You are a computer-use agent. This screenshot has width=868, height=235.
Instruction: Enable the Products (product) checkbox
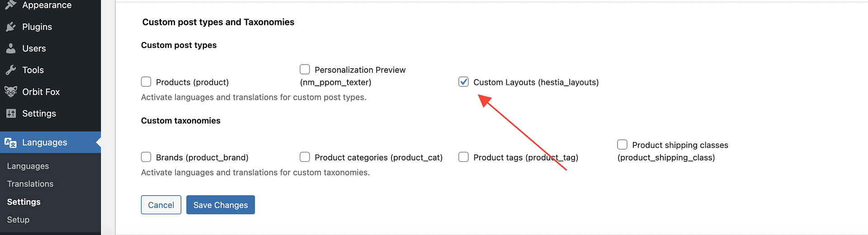(x=146, y=82)
